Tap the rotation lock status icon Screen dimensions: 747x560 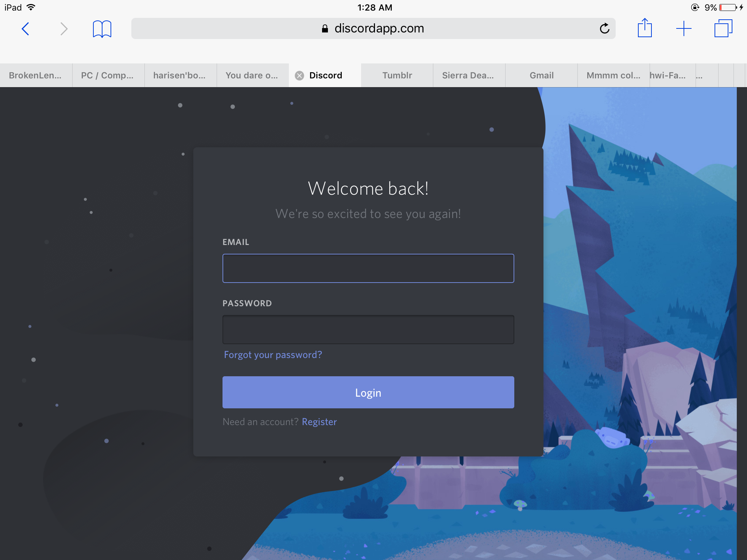[695, 7]
